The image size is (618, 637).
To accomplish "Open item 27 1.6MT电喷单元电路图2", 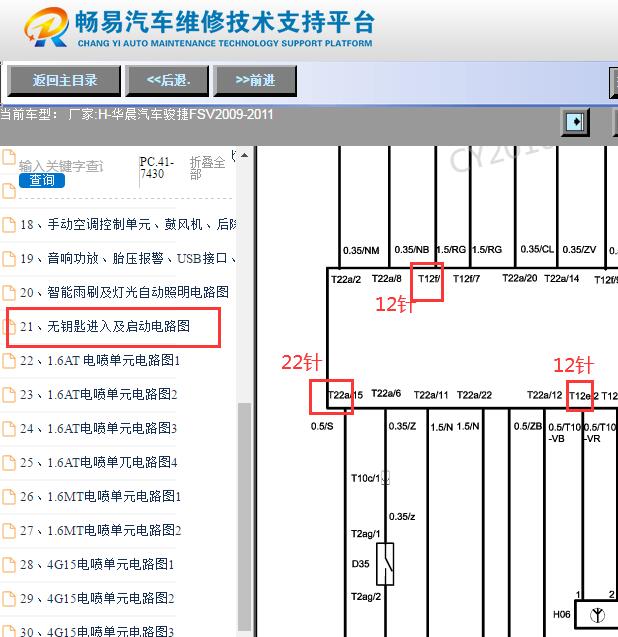I will click(x=100, y=531).
